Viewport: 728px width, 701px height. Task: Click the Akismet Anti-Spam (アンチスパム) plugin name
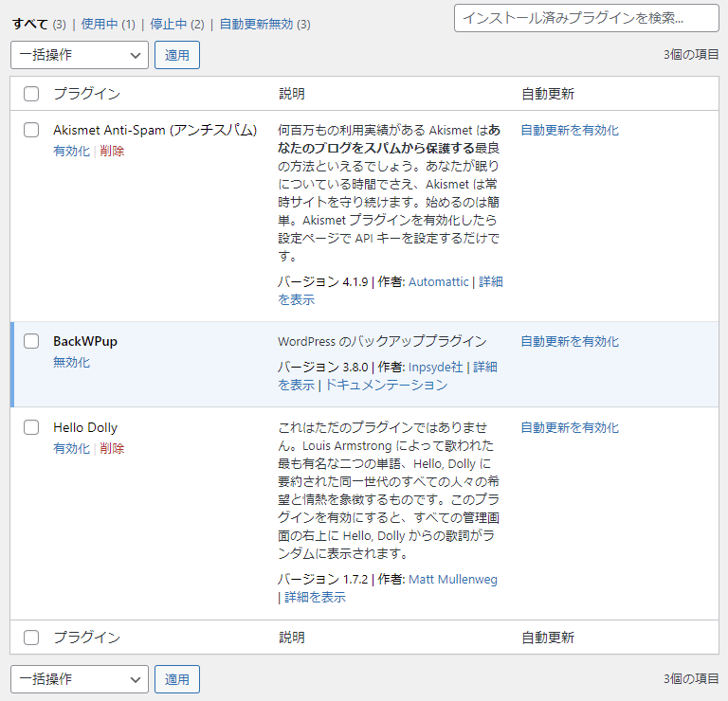click(155, 131)
